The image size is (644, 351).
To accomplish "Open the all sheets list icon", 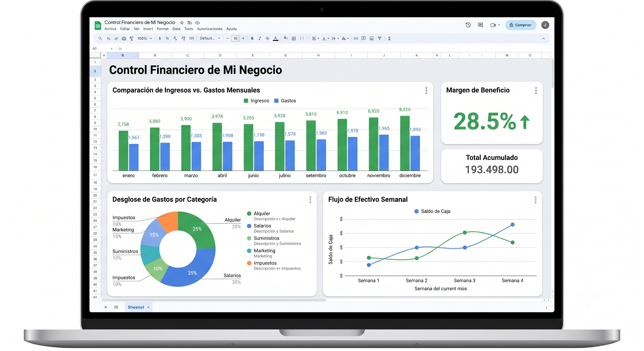I will [116, 307].
